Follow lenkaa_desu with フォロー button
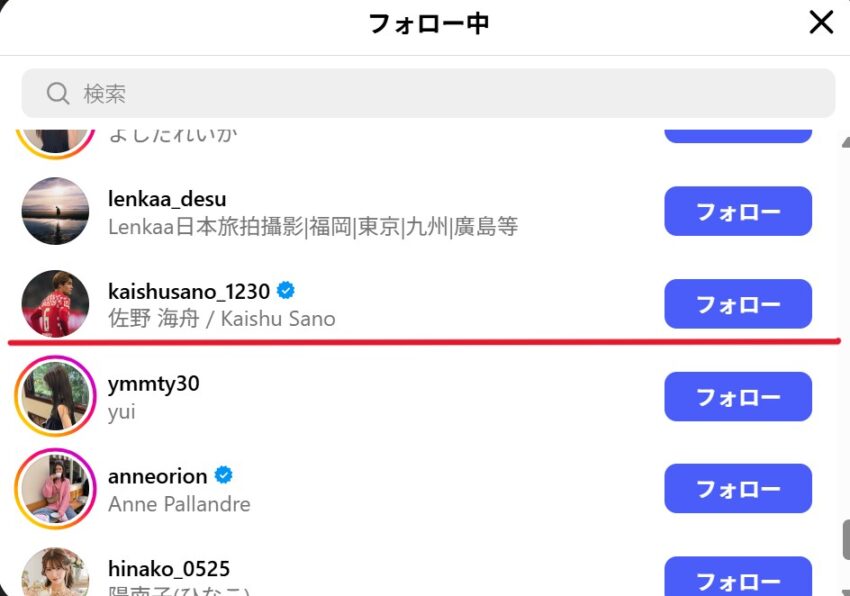This screenshot has height=596, width=850. point(738,211)
